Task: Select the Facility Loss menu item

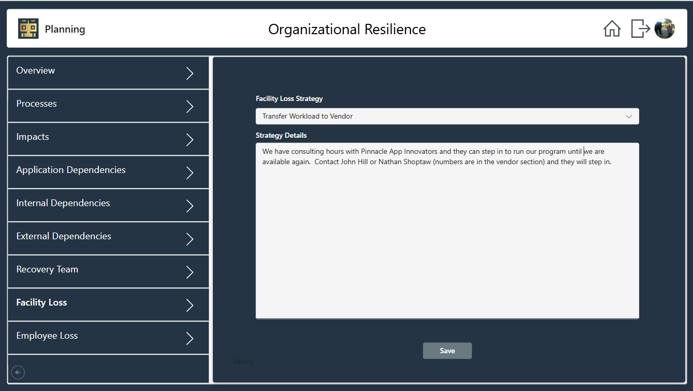Action: [108, 305]
